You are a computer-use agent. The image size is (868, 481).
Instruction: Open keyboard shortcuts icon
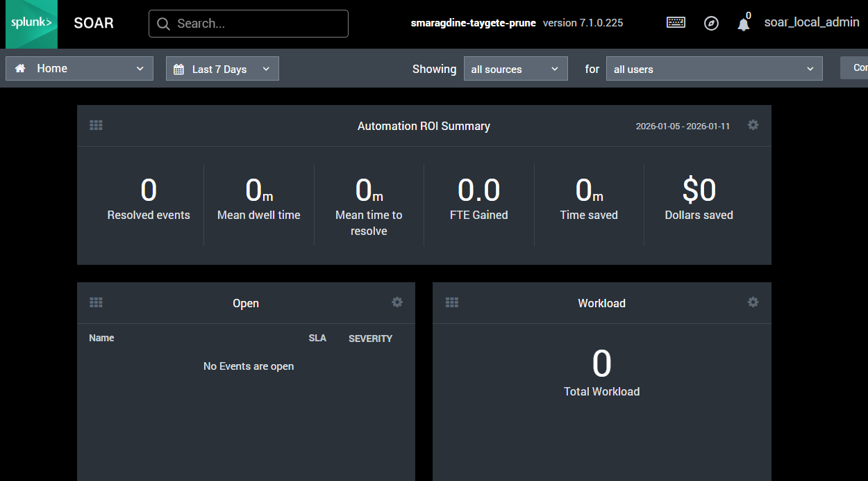point(676,23)
